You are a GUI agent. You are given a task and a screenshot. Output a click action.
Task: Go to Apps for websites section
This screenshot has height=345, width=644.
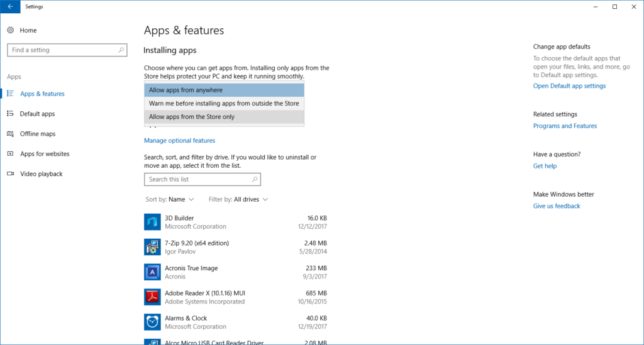[x=45, y=154]
